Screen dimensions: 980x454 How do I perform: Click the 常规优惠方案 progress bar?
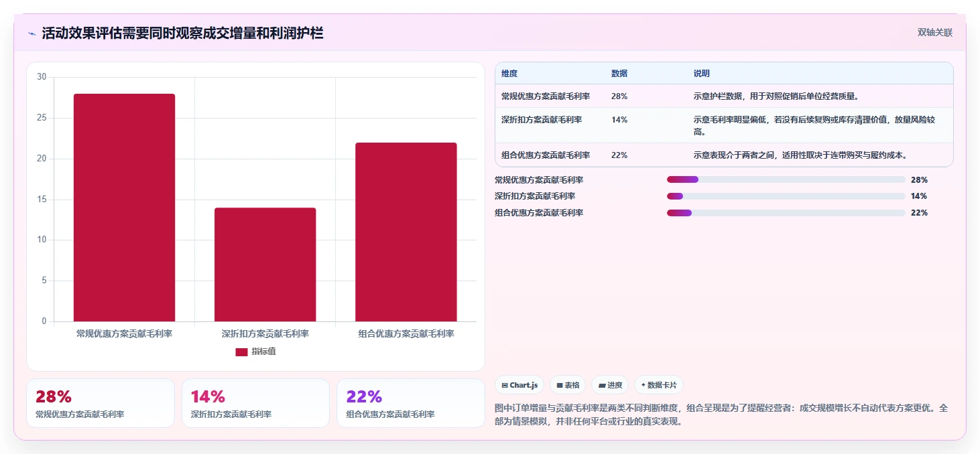786,179
